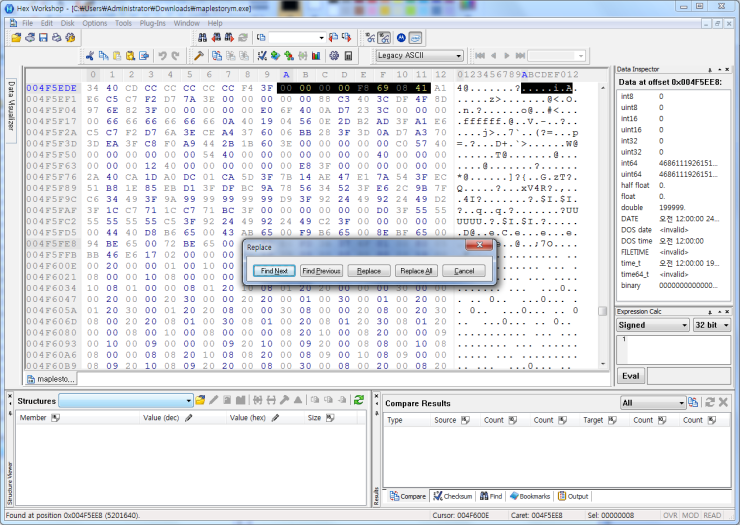Screen dimensions: 740x525
Task: Click the Checksum icon in tools toolbar
Action: [x=262, y=56]
